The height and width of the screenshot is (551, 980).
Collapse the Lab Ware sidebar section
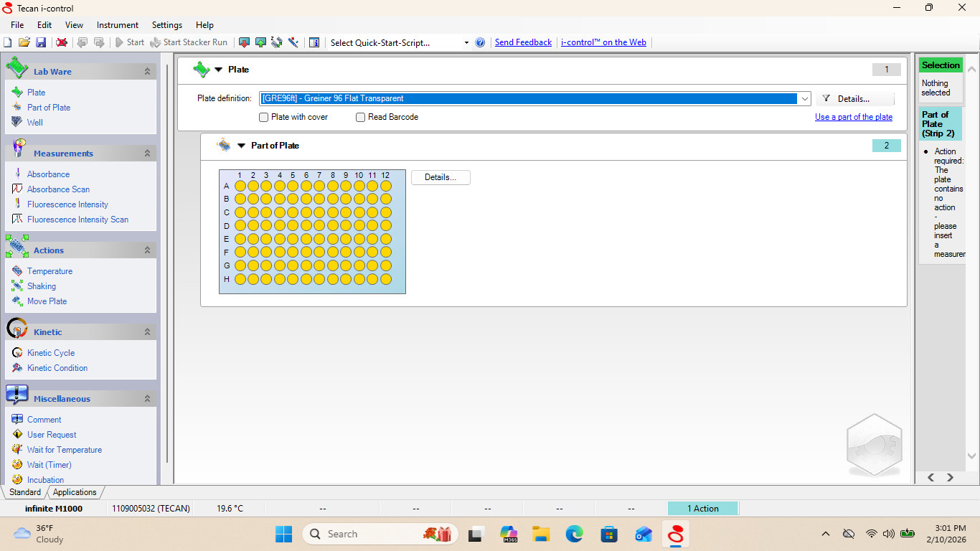(x=147, y=72)
